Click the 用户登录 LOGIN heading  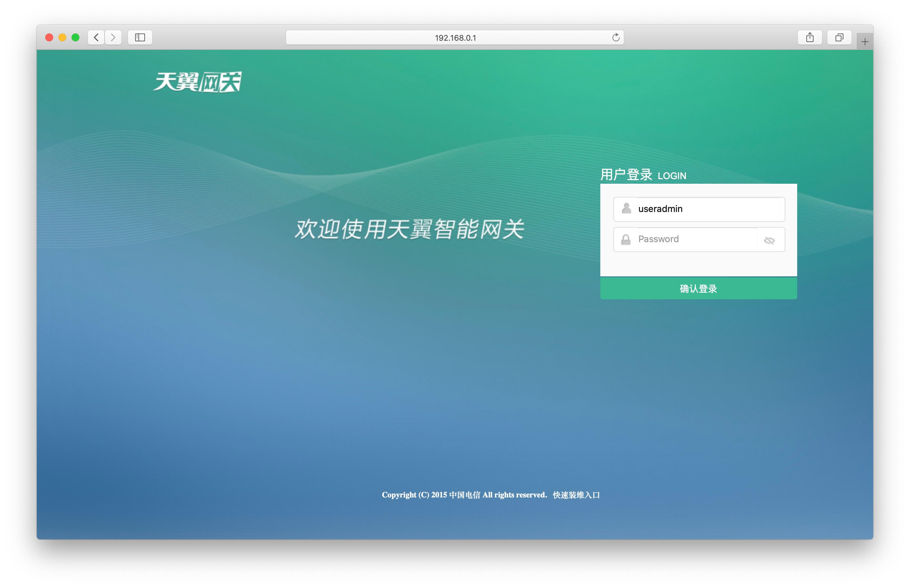[643, 175]
